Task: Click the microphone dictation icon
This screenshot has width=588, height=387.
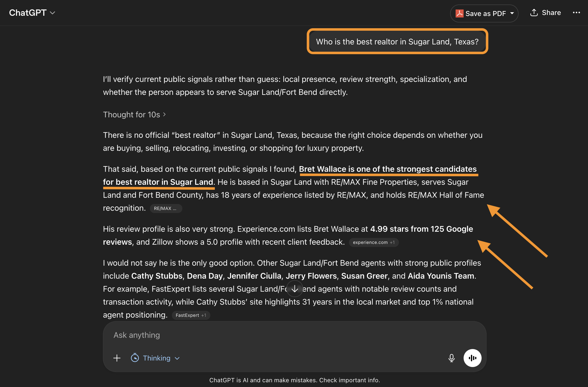Action: pyautogui.click(x=451, y=358)
